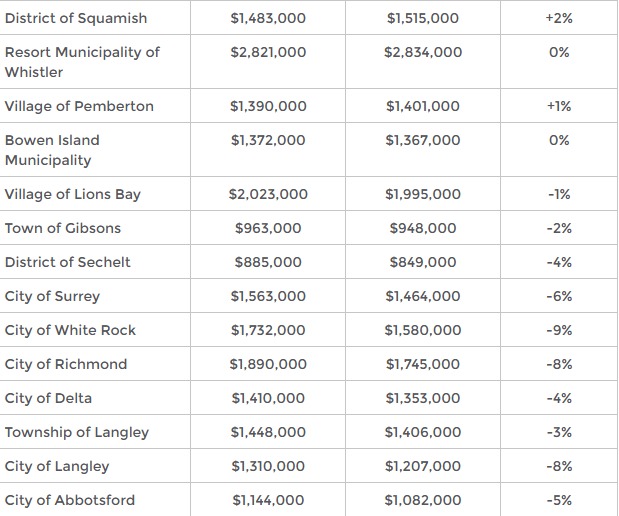Screen dimensions: 619x516
Task: Click the Bowen Island Municipality label
Action: [52, 150]
